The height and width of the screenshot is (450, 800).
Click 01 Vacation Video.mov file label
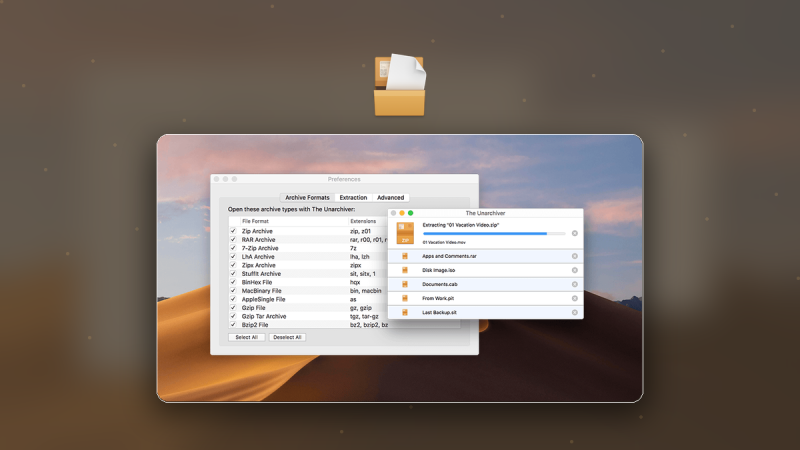(x=444, y=242)
